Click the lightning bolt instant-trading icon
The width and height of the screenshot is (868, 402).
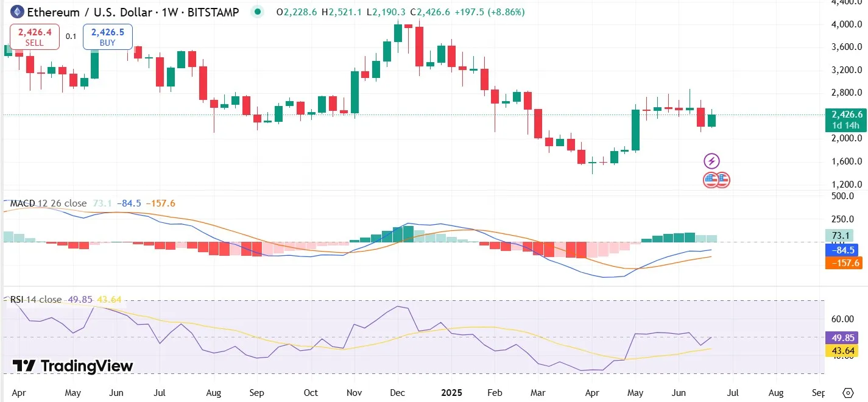[x=711, y=161]
